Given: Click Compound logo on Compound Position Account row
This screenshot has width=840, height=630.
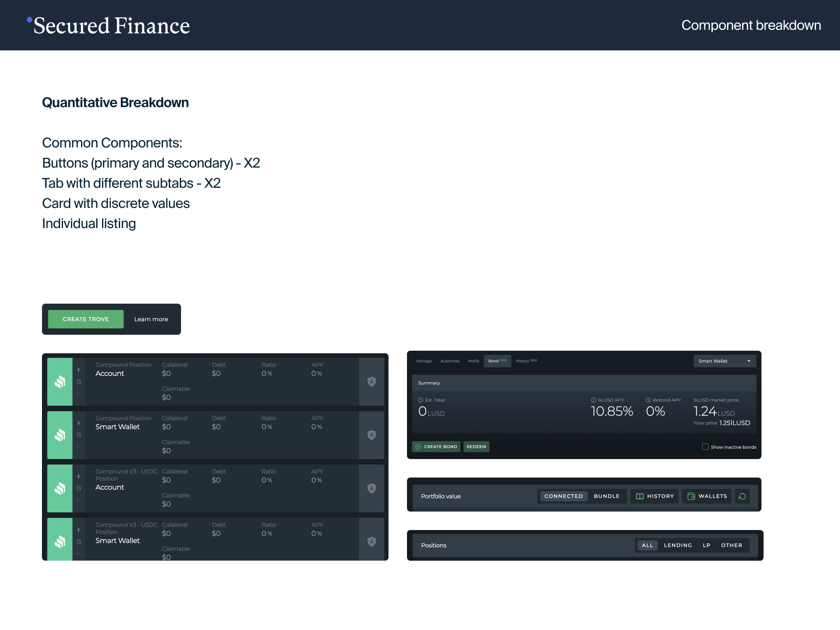Looking at the screenshot, I should tap(60, 382).
